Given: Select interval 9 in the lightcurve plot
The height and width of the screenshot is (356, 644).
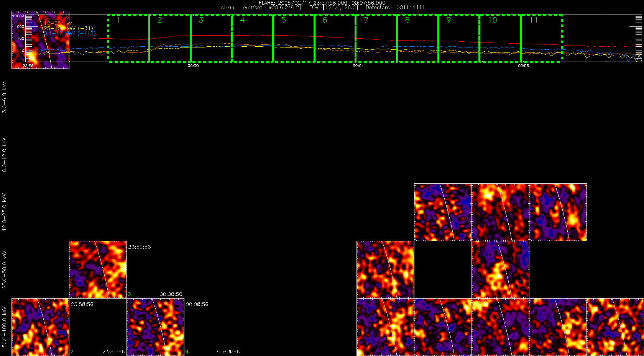Looking at the screenshot, I should click(459, 38).
